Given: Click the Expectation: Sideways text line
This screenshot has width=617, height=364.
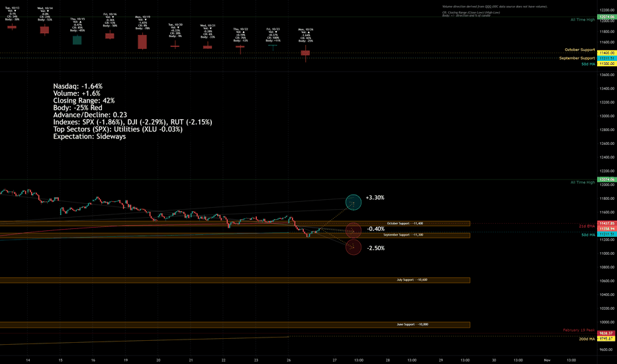Looking at the screenshot, I should [89, 136].
